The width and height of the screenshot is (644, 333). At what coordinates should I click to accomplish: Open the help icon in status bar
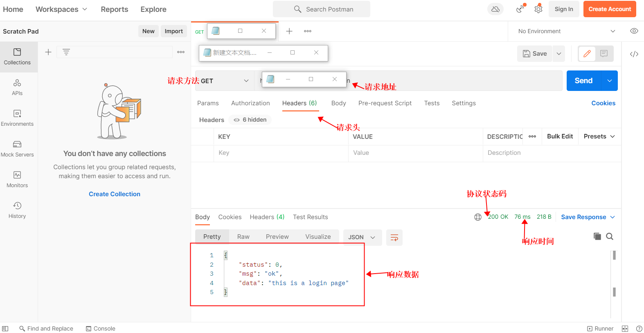[x=639, y=328]
